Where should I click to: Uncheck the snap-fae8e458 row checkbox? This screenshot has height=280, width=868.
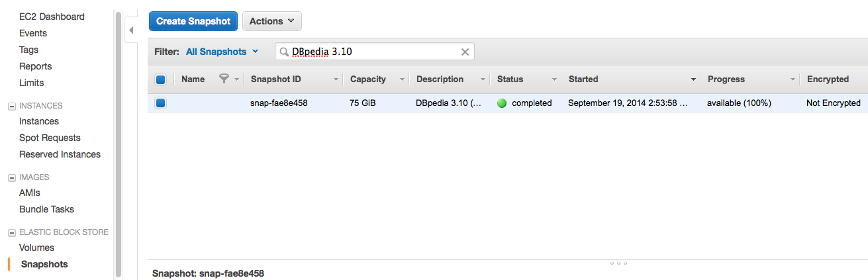[160, 103]
